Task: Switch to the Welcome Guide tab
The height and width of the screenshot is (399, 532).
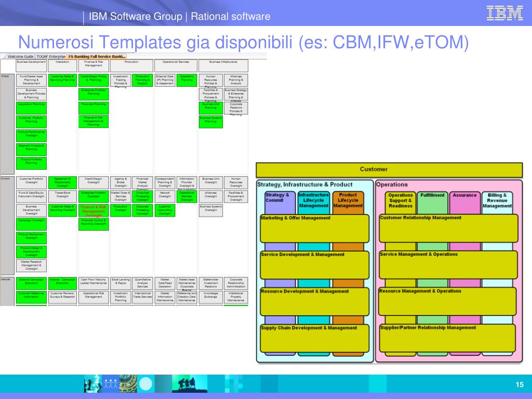Action: [20, 57]
